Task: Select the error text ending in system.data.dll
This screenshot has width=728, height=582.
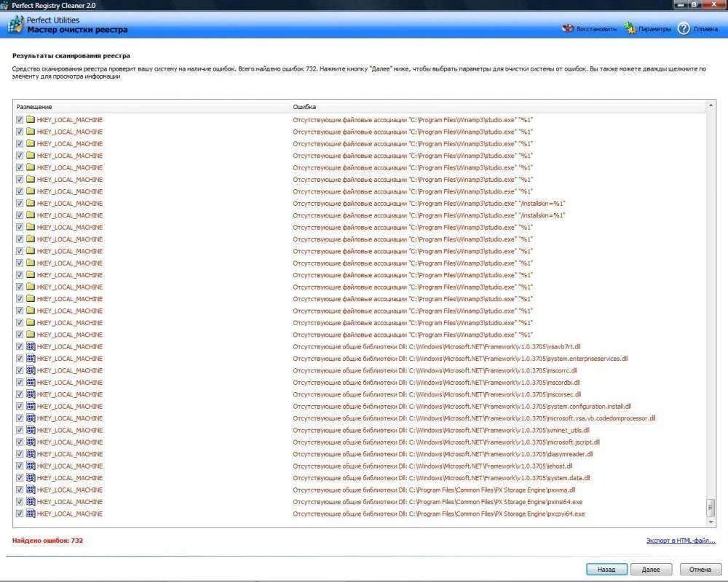Action: tap(442, 477)
